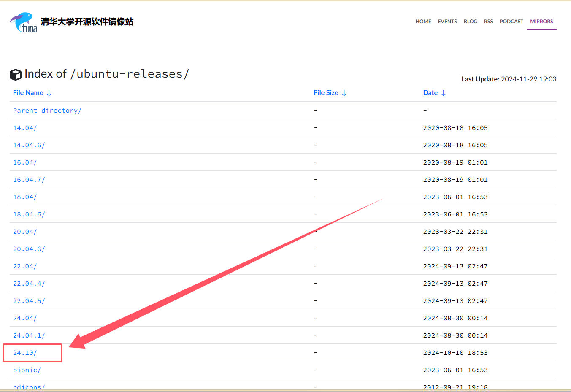Open the 14.04.6/ directory
This screenshot has height=392, width=571.
(29, 145)
